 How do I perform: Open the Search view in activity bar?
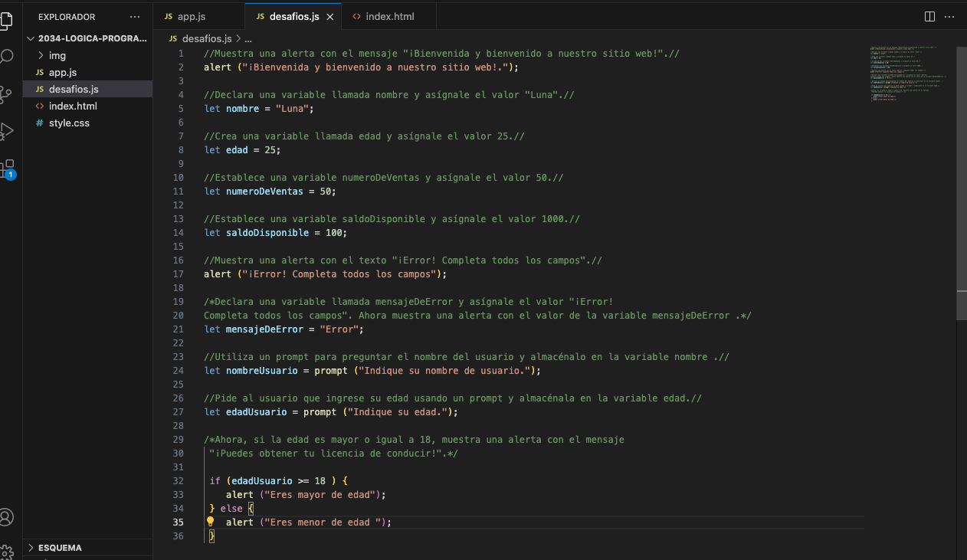click(x=6, y=57)
